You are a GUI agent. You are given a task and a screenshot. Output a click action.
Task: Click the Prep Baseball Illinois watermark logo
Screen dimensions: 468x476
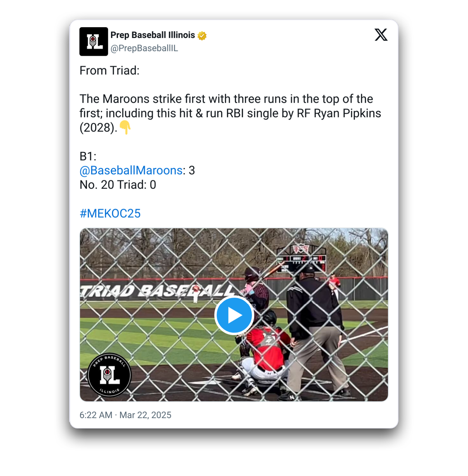[109, 375]
